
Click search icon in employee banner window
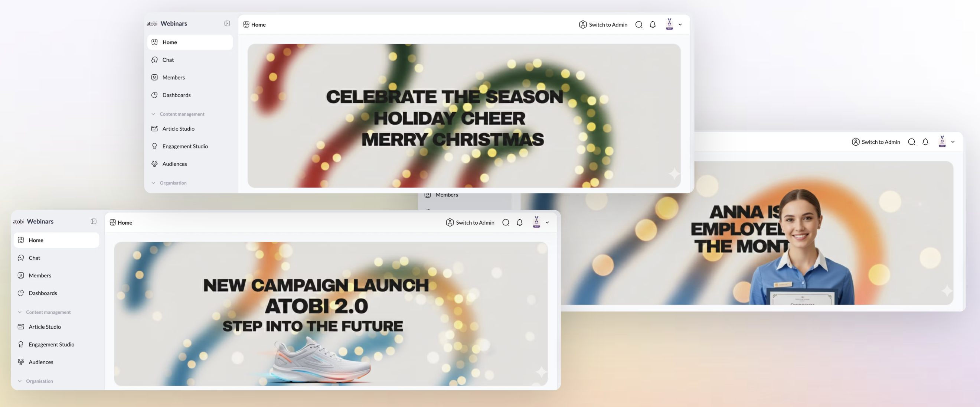click(x=911, y=142)
